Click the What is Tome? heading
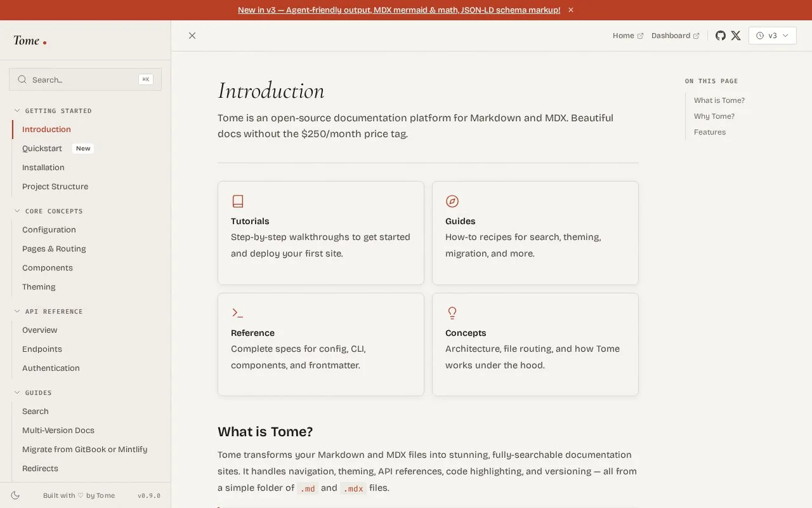This screenshot has height=508, width=812. point(265,432)
